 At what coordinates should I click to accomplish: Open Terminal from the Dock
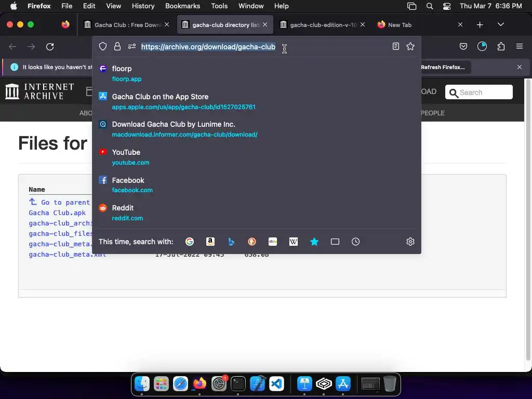click(x=238, y=384)
